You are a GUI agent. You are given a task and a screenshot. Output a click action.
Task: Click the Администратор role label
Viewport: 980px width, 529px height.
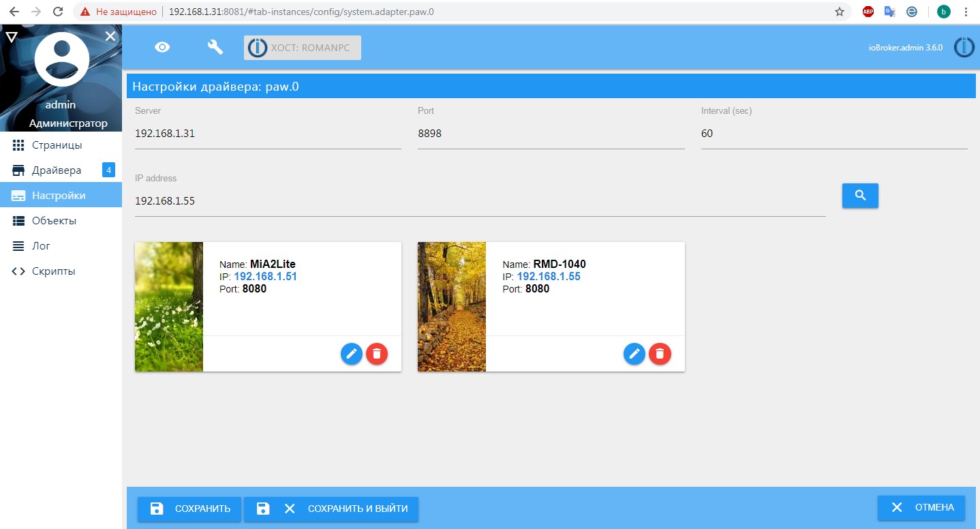68,123
